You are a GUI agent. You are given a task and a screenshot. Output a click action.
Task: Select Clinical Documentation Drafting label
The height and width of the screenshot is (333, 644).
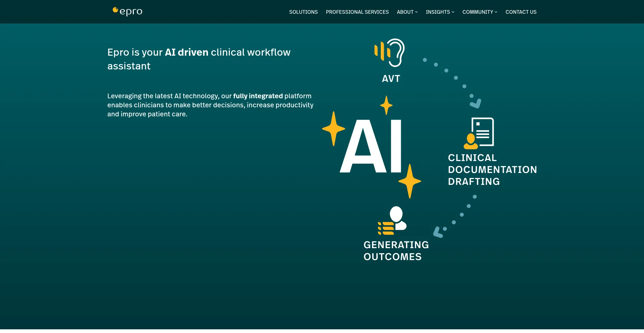[x=492, y=170]
